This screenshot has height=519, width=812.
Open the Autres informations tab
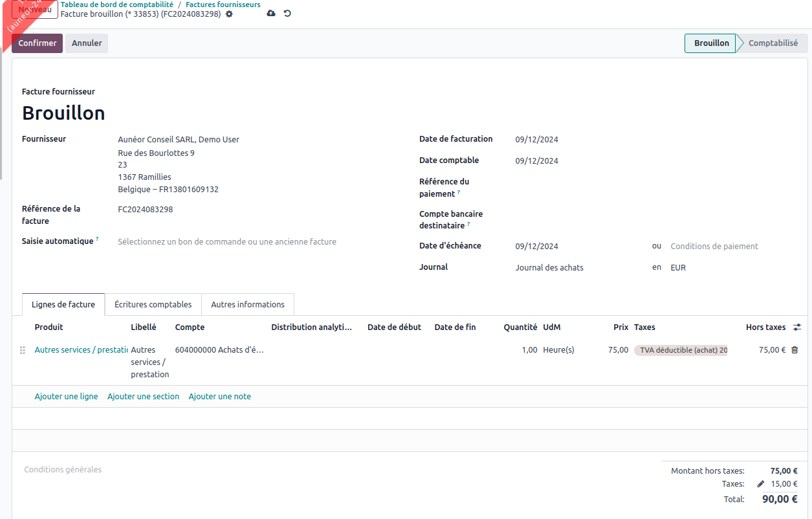pos(247,305)
